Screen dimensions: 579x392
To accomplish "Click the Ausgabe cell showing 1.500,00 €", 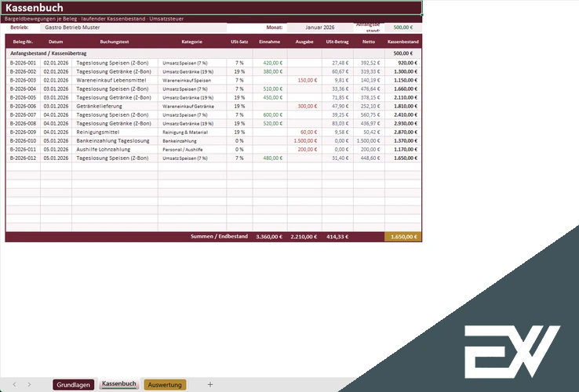I will tap(304, 140).
